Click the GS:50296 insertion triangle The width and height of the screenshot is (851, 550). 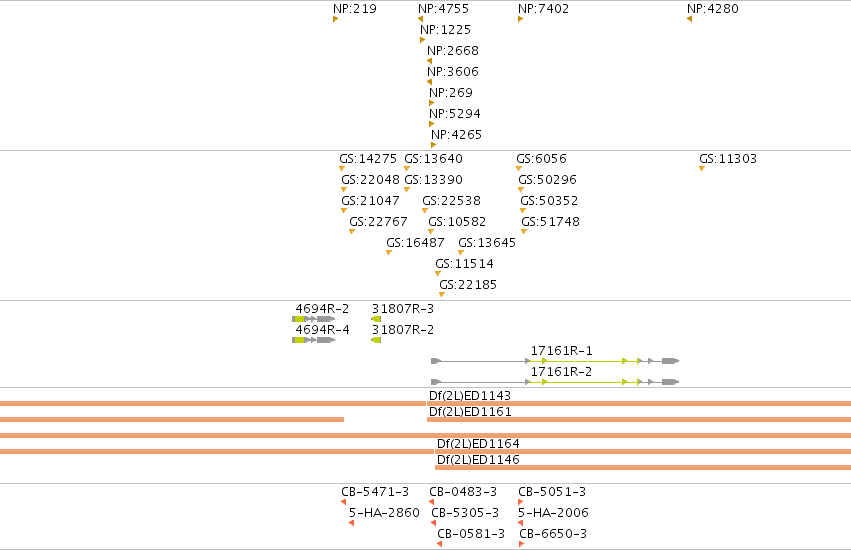coord(521,189)
